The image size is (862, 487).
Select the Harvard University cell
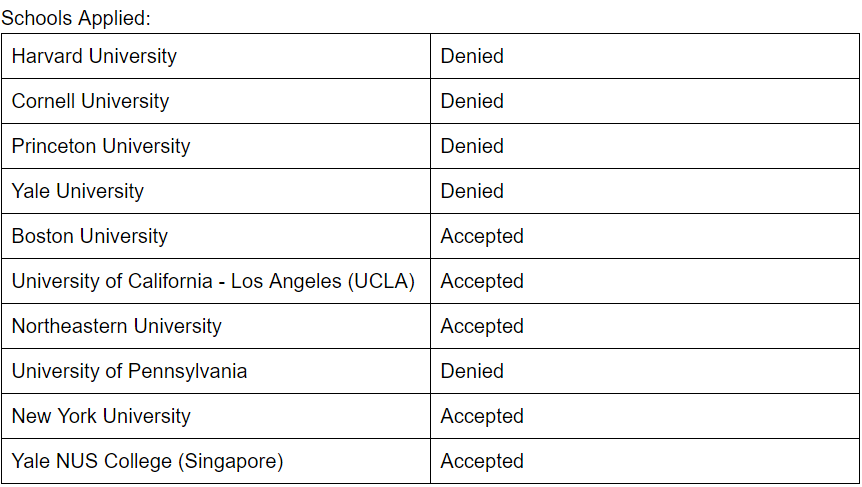(94, 56)
